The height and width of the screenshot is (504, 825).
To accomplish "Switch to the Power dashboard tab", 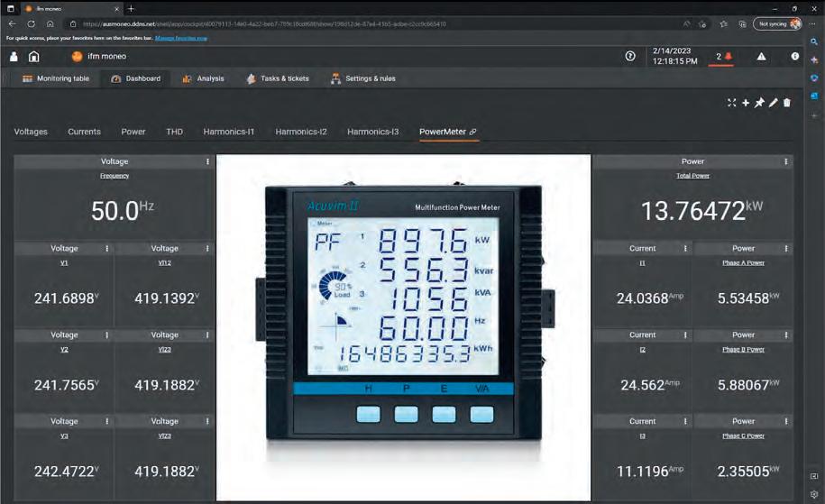I will tap(133, 132).
